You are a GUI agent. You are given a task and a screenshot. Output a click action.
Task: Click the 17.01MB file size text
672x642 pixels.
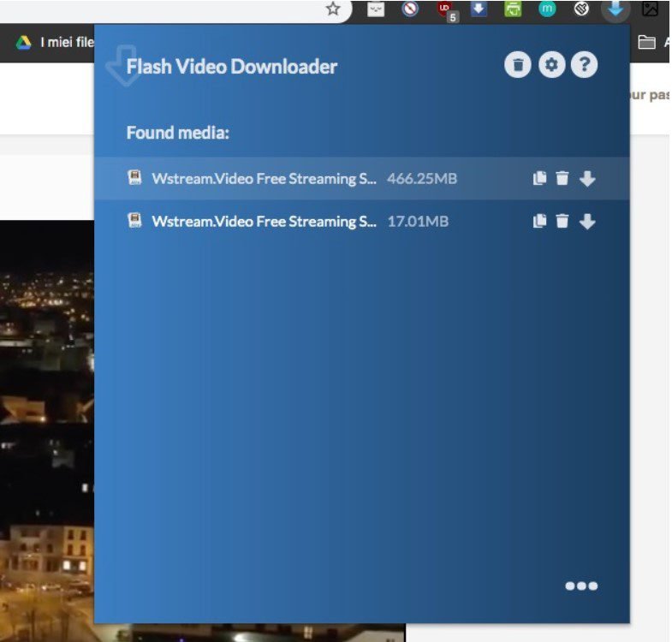point(418,221)
